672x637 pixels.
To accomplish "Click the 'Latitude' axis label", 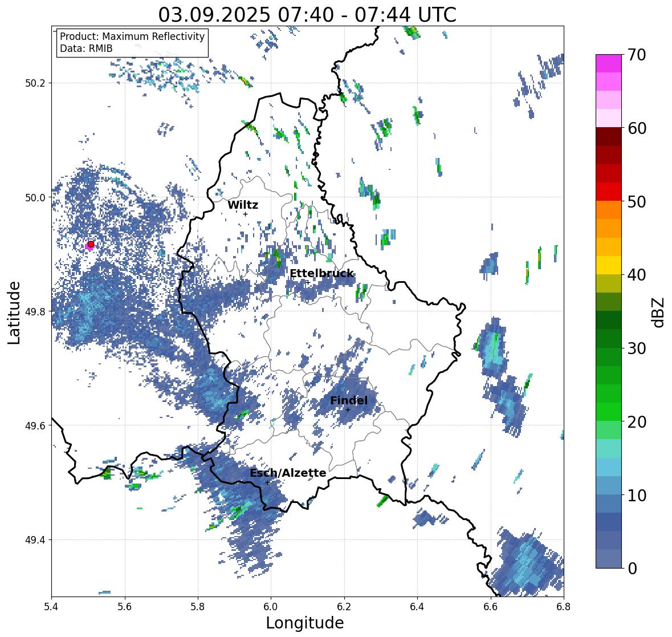I will tap(14, 313).
